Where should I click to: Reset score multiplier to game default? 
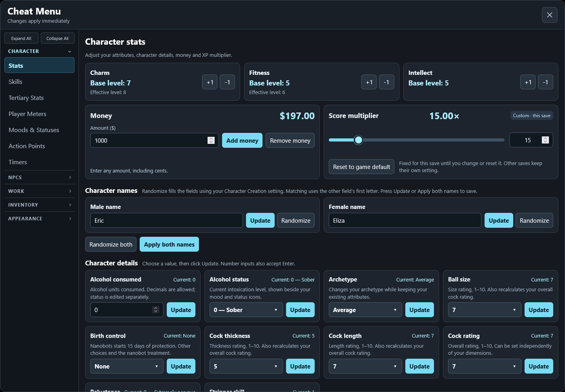(361, 167)
